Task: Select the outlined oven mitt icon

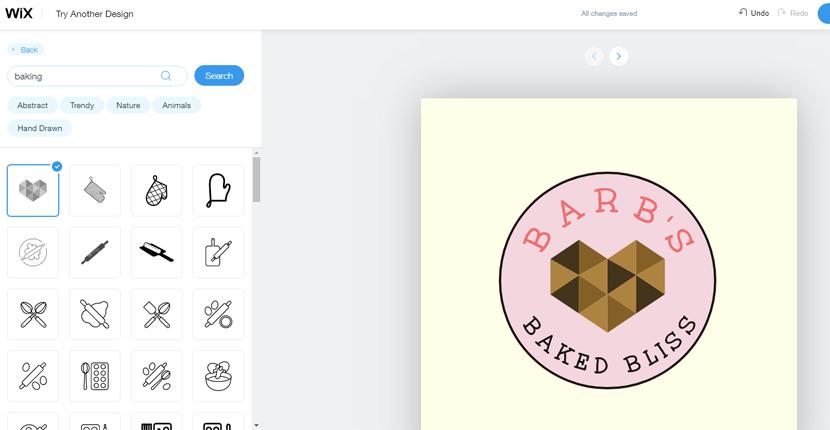Action: point(218,190)
